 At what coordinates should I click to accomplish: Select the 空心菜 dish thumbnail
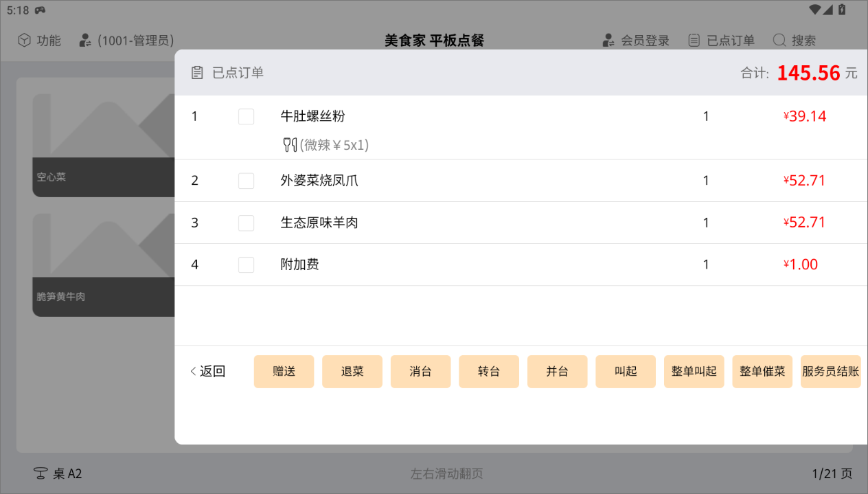point(103,144)
